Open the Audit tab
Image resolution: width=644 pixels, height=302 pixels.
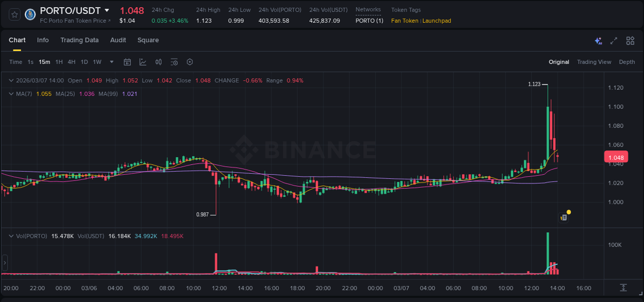pyautogui.click(x=118, y=40)
